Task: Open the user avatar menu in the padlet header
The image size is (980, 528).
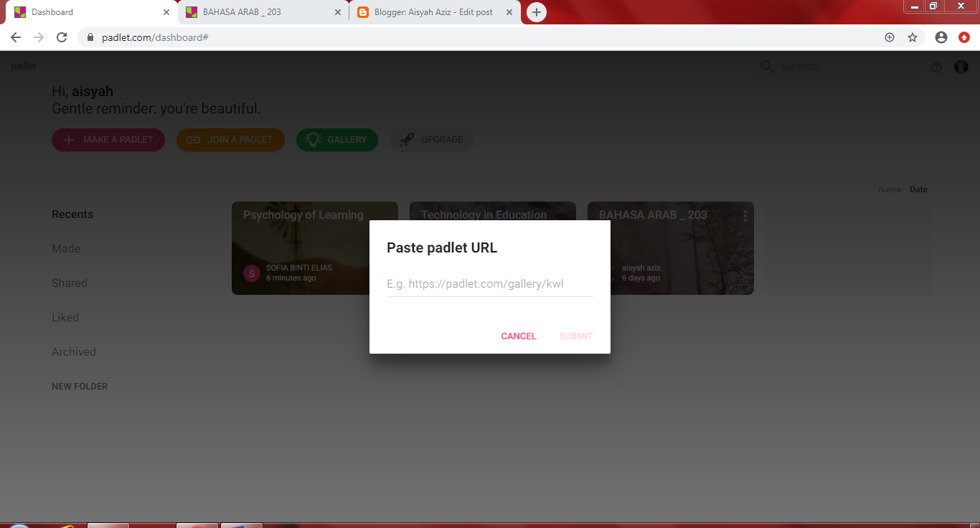Action: (x=961, y=67)
